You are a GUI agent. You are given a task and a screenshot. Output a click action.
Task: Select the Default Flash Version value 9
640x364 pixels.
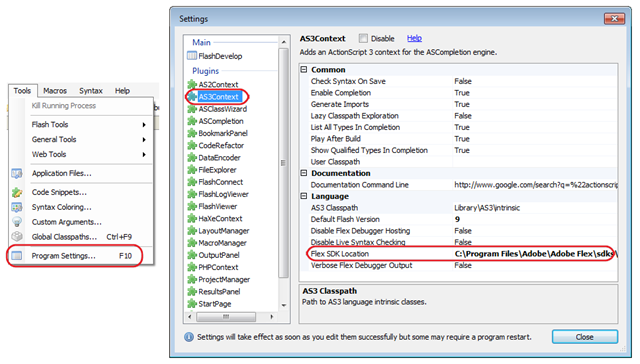(535, 219)
